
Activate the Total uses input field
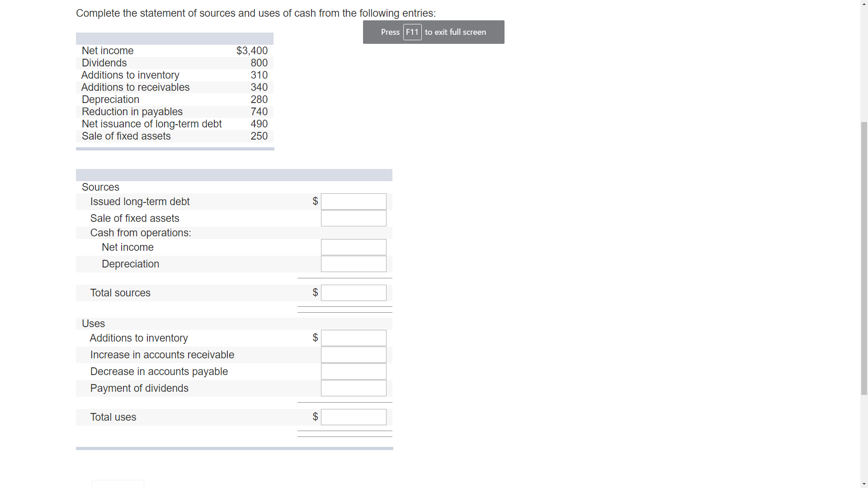[354, 417]
